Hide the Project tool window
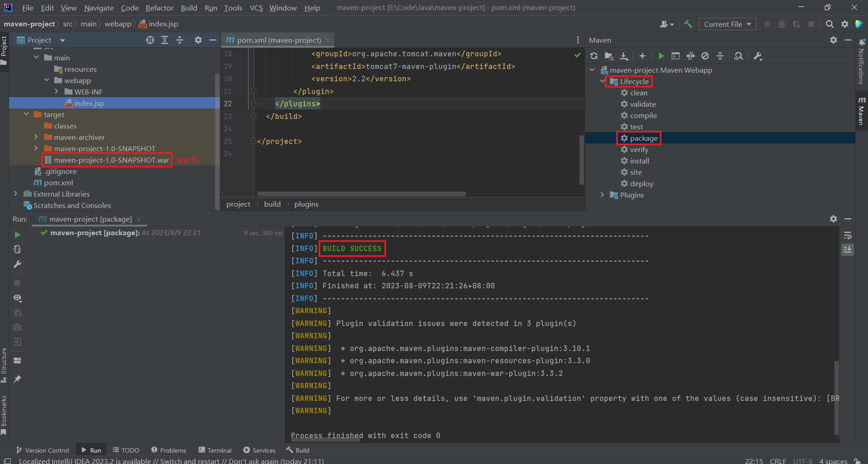The height and width of the screenshot is (464, 868). click(212, 40)
